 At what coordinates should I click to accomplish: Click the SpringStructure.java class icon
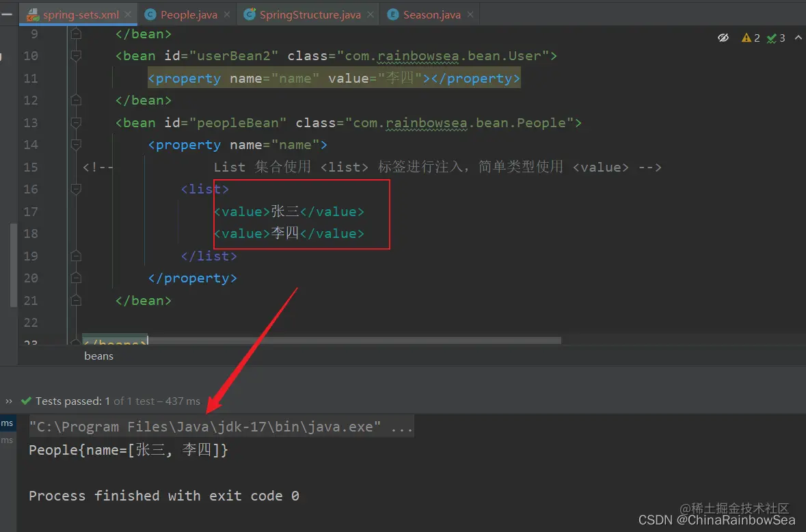point(250,14)
